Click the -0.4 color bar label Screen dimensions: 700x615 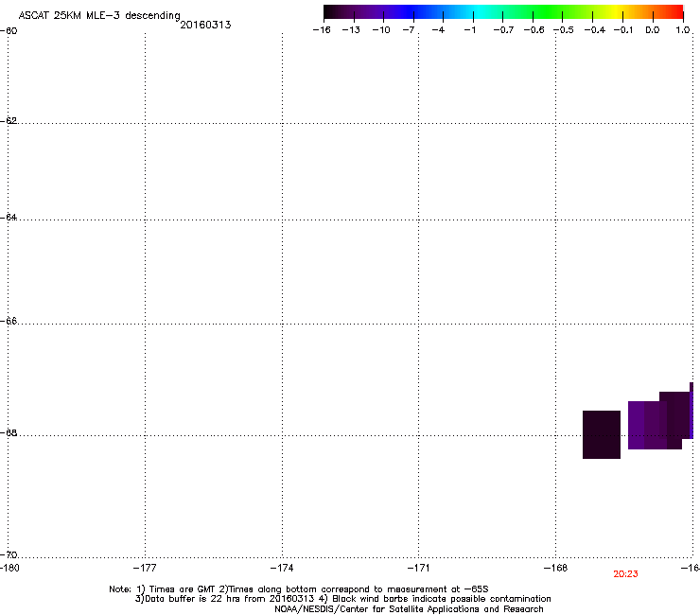[595, 30]
